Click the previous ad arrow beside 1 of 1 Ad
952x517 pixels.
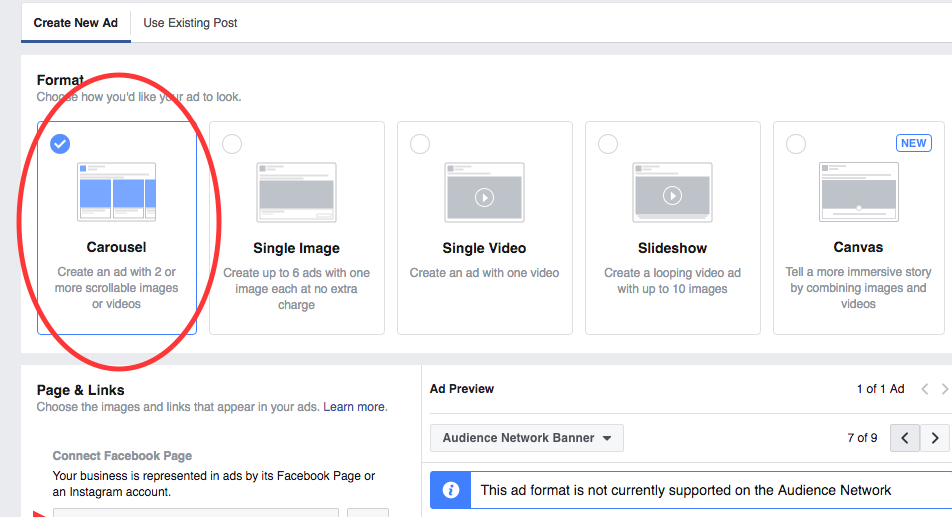tap(925, 389)
